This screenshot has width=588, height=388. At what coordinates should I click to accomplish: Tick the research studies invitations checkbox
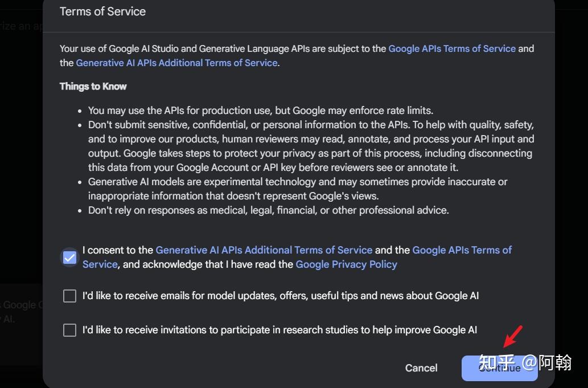(69, 330)
